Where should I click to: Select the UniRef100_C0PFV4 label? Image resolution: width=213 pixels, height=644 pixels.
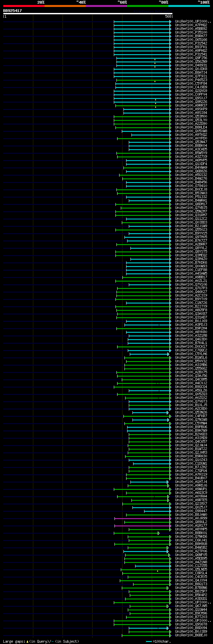coord(191,94)
